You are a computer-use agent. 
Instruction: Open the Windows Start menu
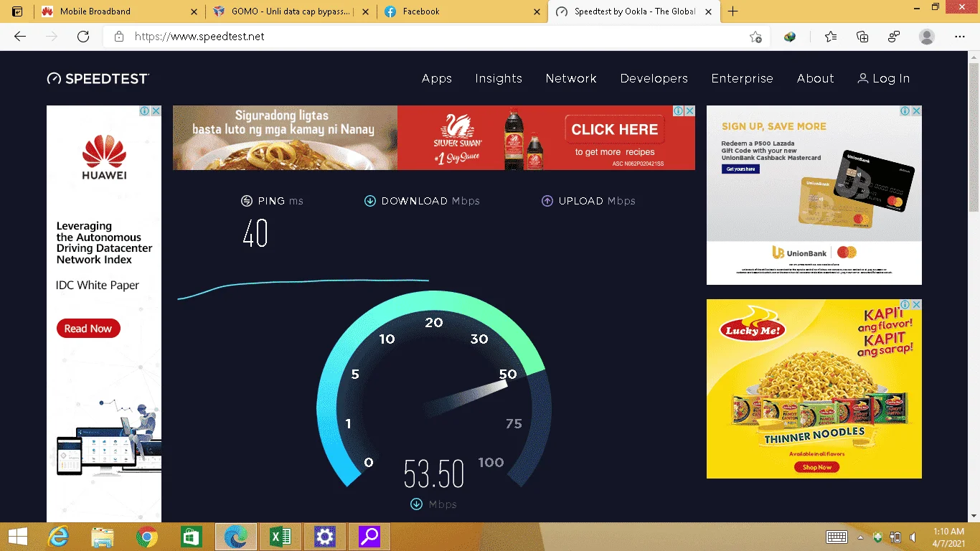(x=17, y=537)
